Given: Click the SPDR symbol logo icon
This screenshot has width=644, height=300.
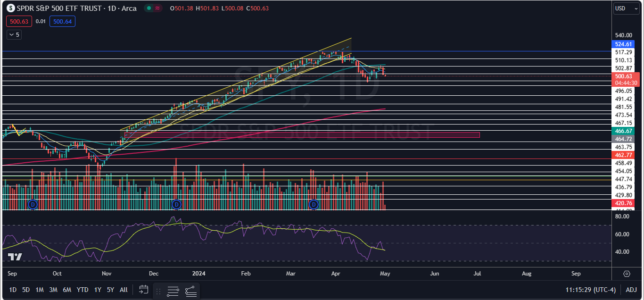Looking at the screenshot, I should pos(10,8).
